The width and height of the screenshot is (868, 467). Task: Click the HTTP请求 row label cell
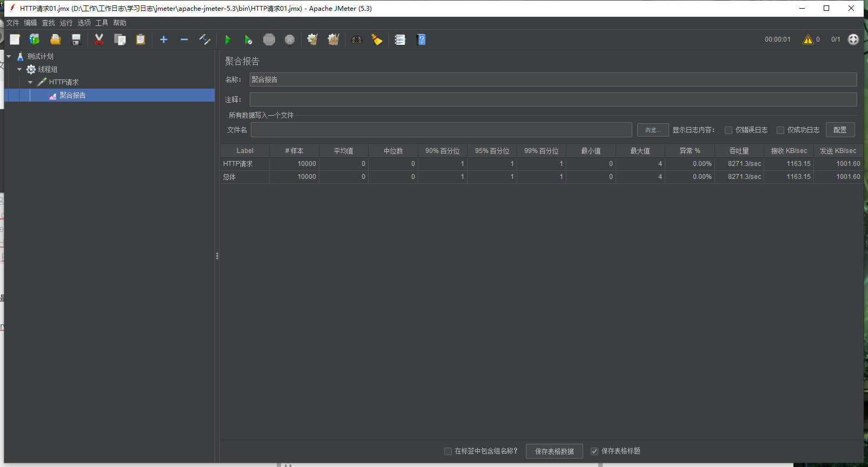245,164
